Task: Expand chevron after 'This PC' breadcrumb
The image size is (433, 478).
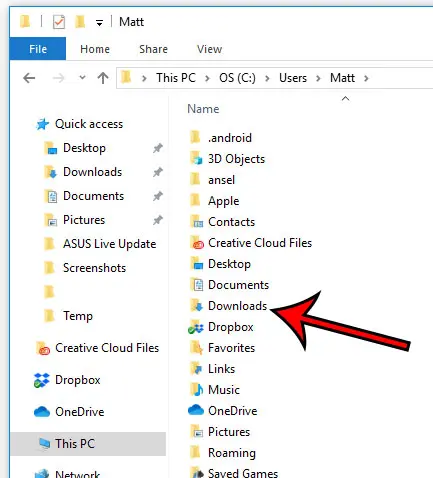Action: click(207, 78)
